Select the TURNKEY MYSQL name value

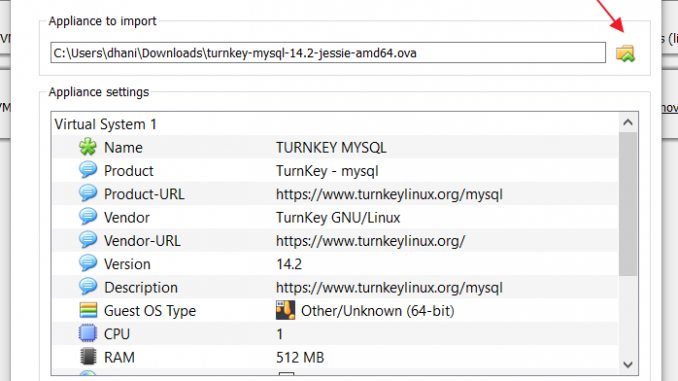click(x=331, y=147)
